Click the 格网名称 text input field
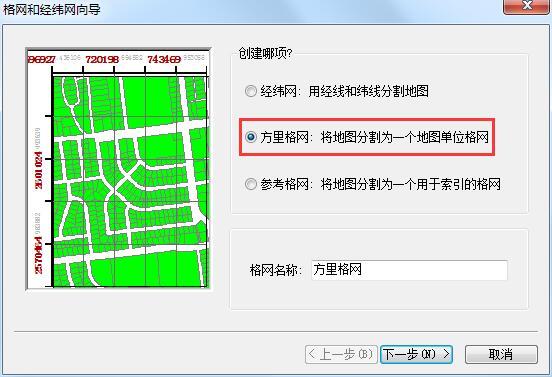This screenshot has height=377, width=552. point(409,270)
